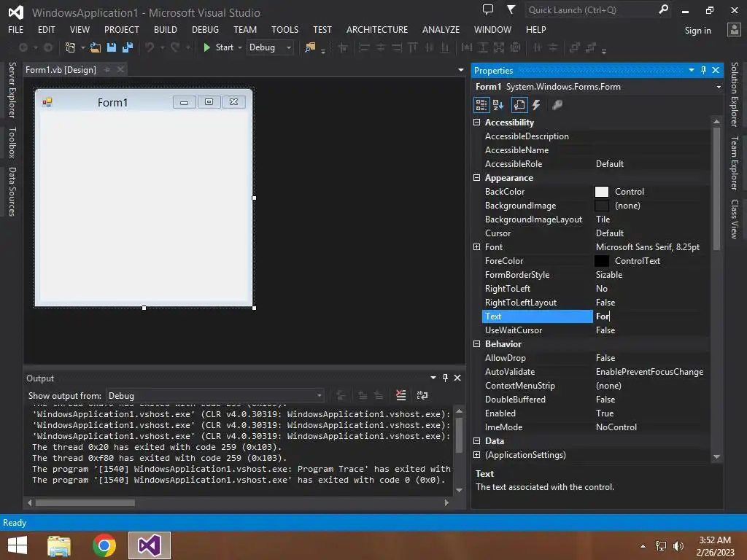
Task: Select the FormBorderStyle property row
Action: click(x=595, y=275)
